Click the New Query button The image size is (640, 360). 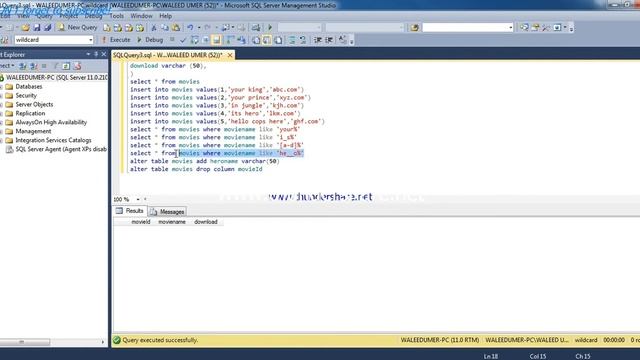(78, 27)
